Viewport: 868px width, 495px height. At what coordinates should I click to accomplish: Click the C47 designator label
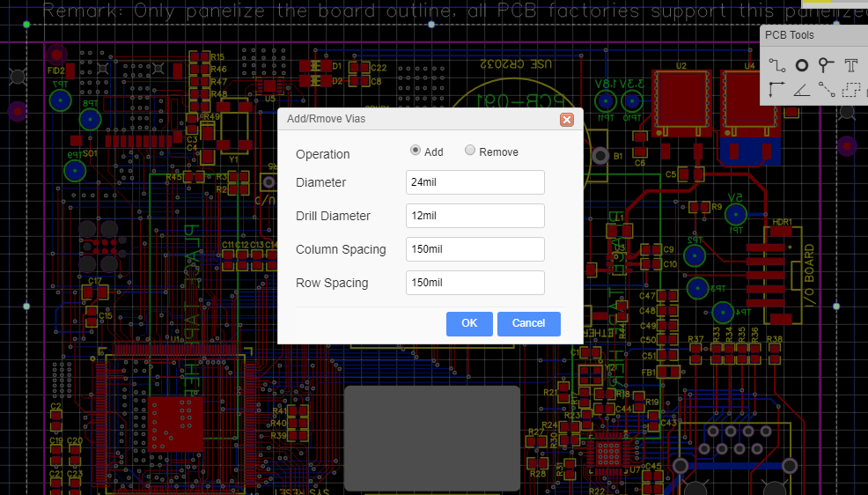(x=647, y=296)
